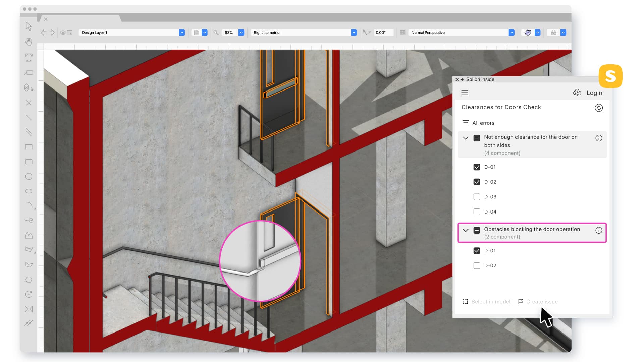Open the Solibri Inside hamburger menu
This screenshot has height=362, width=644.
click(465, 93)
